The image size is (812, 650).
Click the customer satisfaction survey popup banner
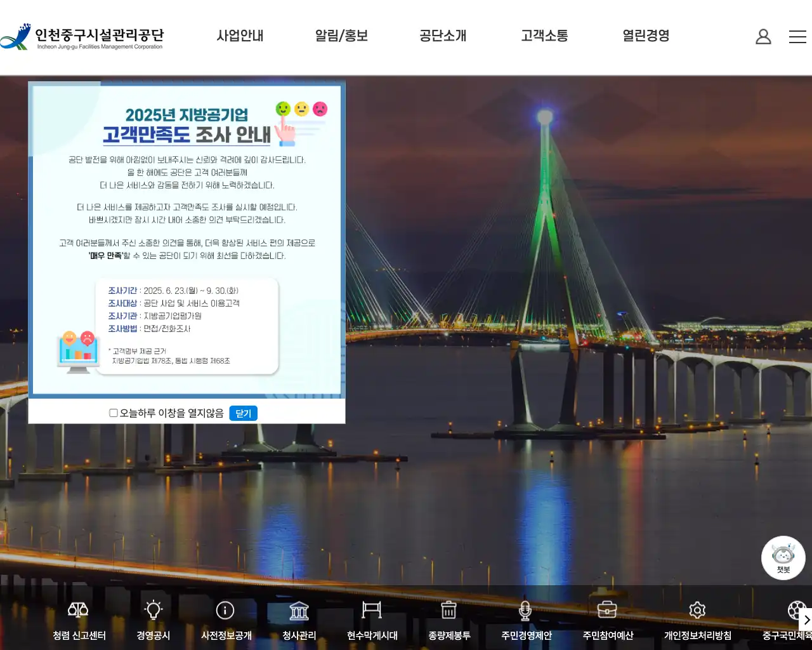(x=187, y=241)
